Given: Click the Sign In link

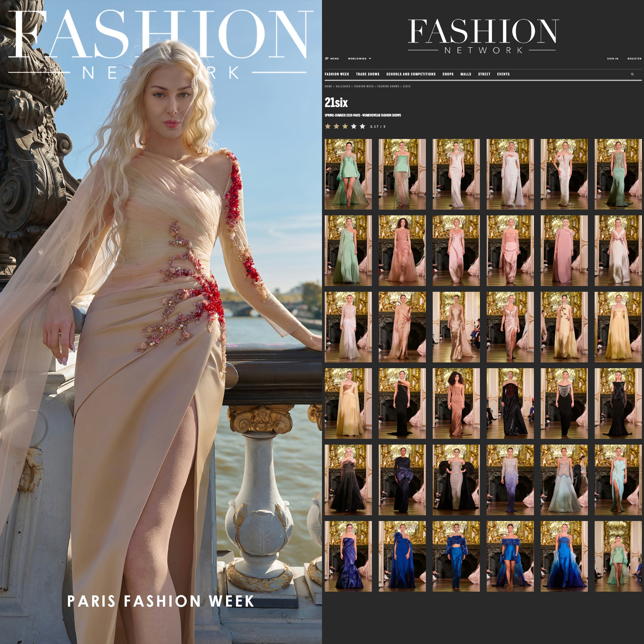Looking at the screenshot, I should (612, 59).
